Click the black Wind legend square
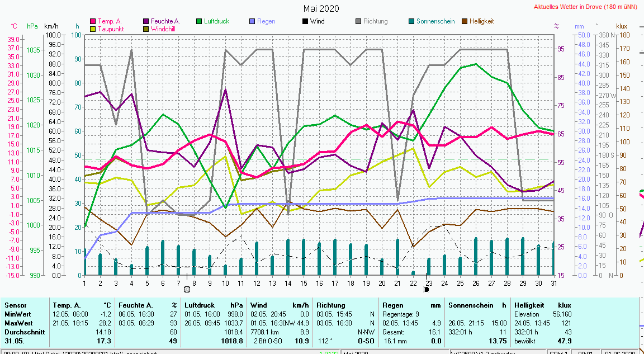The height and width of the screenshot is (354, 644). pos(305,22)
